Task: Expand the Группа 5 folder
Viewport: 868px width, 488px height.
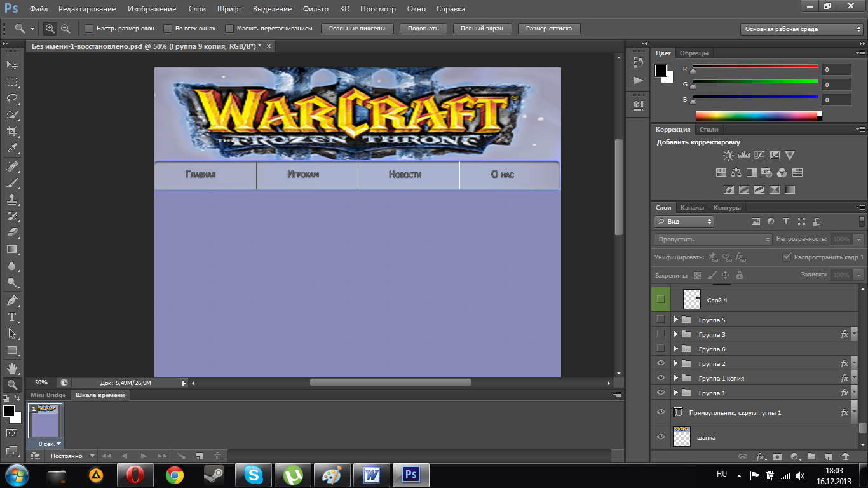Action: tap(676, 320)
